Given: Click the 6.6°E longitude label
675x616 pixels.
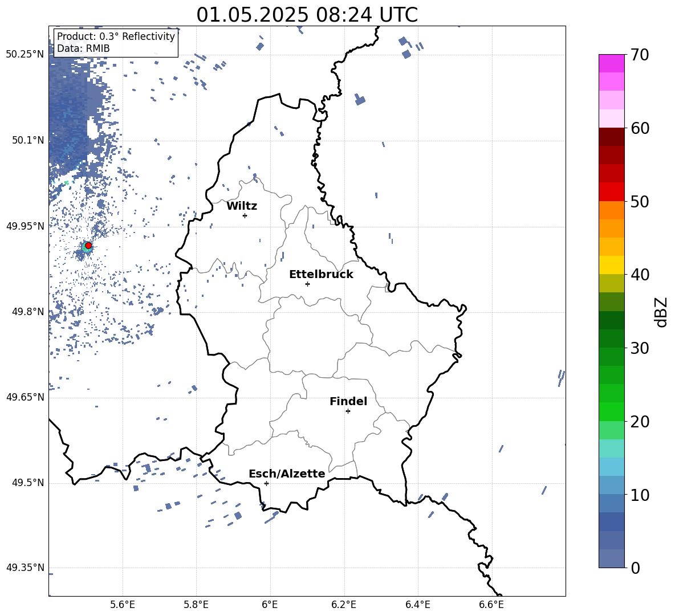Looking at the screenshot, I should 491,605.
